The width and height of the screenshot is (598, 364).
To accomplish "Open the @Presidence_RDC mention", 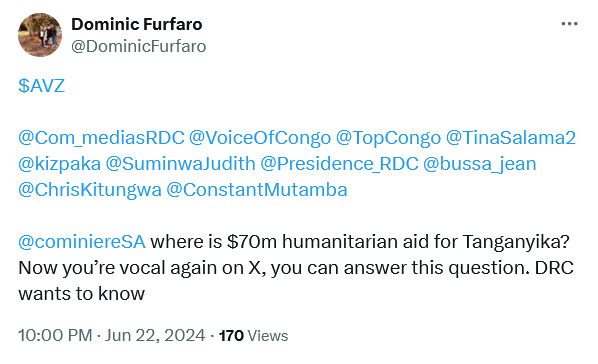I will click(x=339, y=164).
